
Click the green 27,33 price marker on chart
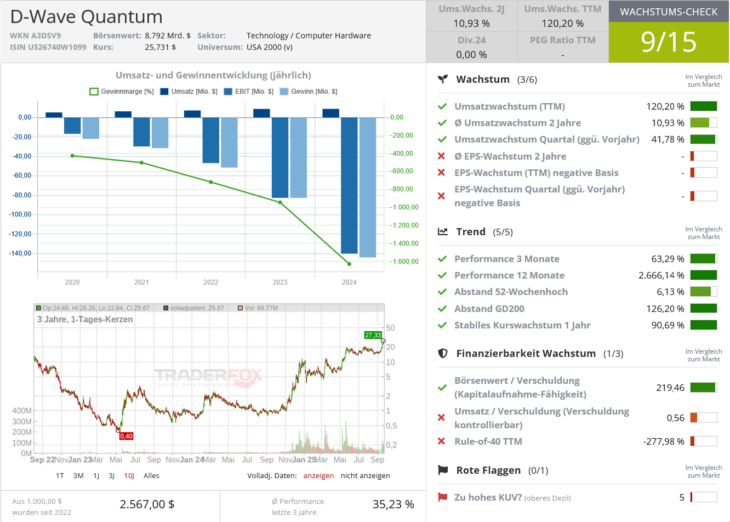pyautogui.click(x=373, y=335)
